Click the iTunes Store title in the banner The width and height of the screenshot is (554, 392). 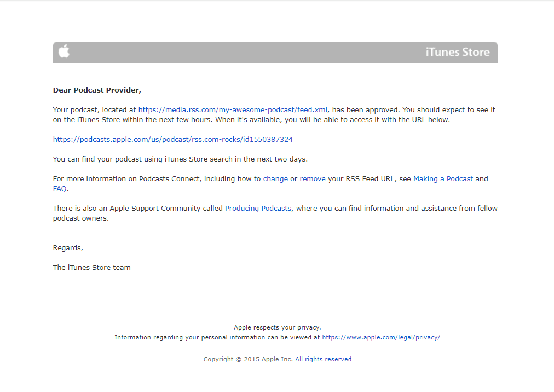click(458, 52)
